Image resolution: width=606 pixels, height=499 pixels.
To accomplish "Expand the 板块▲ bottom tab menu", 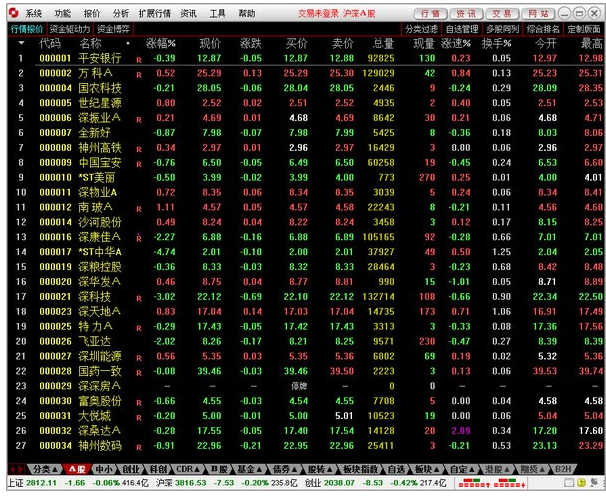I will 427,469.
